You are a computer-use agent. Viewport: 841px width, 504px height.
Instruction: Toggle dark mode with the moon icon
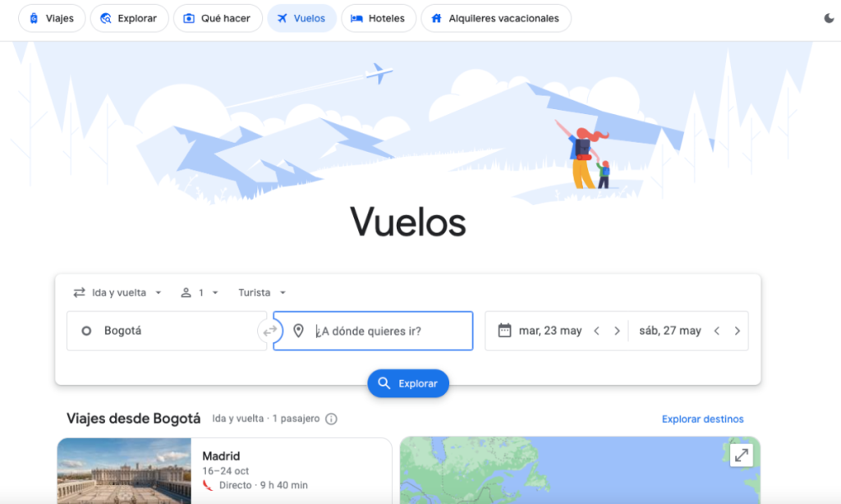click(829, 18)
